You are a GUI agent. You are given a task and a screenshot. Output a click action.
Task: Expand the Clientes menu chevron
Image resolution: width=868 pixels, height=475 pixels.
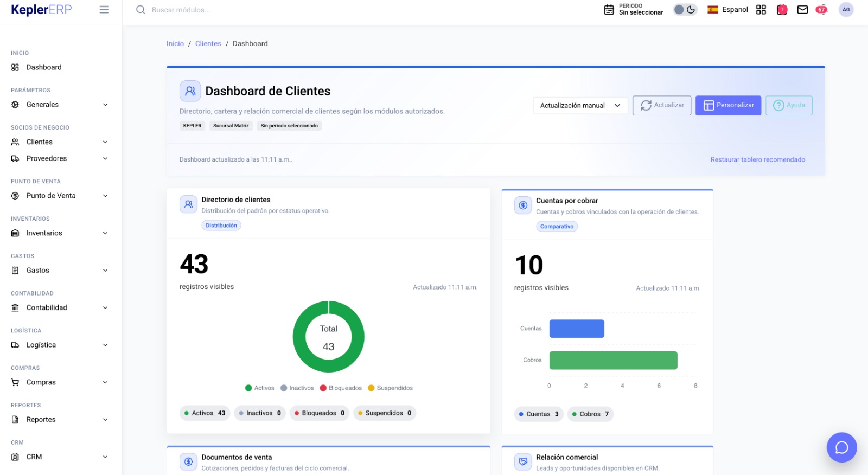[105, 142]
